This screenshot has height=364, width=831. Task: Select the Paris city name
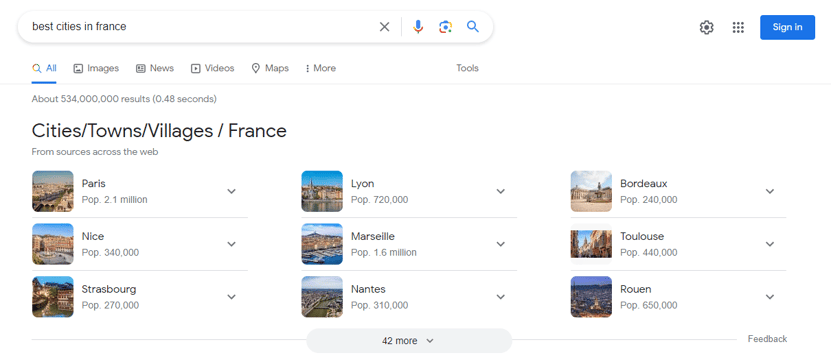pyautogui.click(x=93, y=184)
